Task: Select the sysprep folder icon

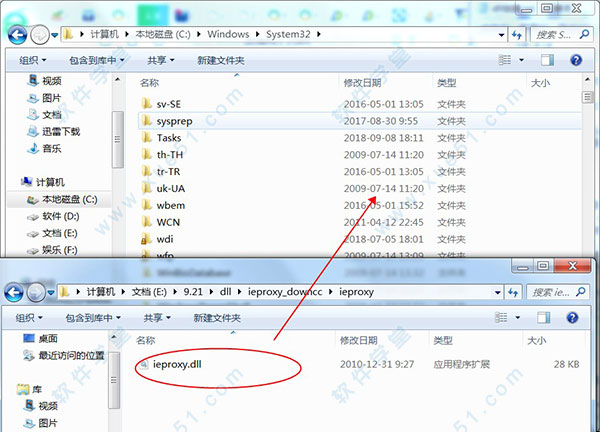Action: pyautogui.click(x=146, y=120)
